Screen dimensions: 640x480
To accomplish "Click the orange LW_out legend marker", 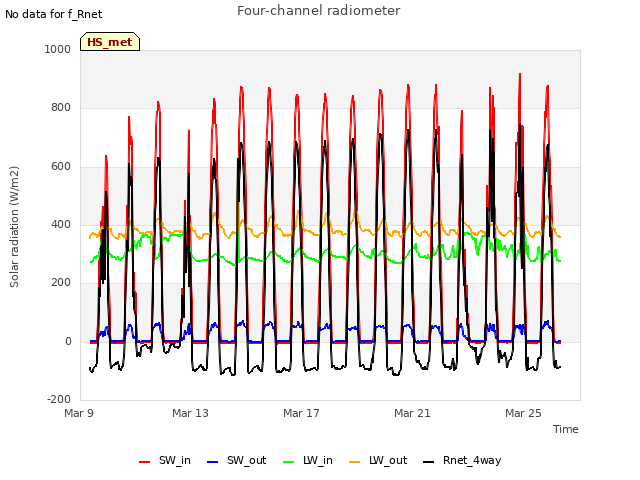I will click(x=355, y=462).
